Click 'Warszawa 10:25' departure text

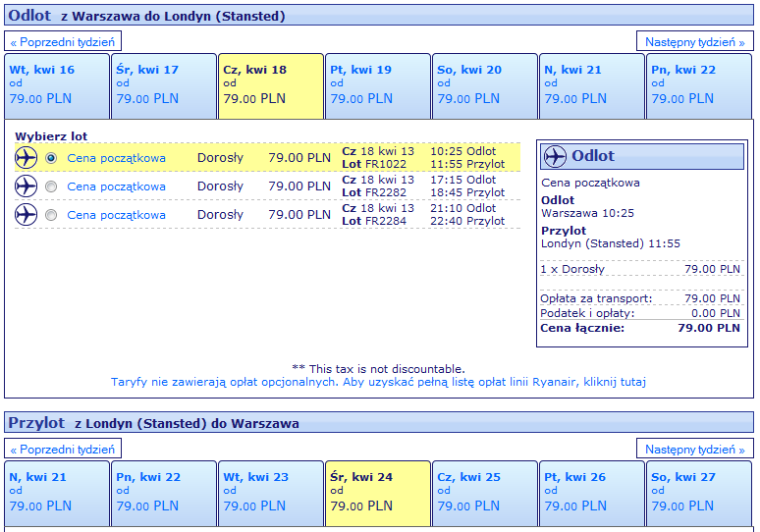pos(587,213)
